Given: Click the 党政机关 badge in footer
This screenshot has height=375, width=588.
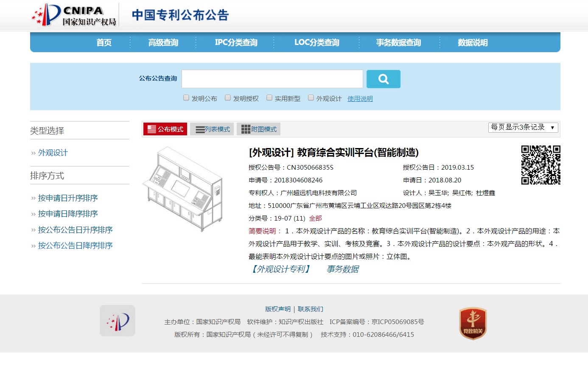Looking at the screenshot, I should (x=473, y=324).
